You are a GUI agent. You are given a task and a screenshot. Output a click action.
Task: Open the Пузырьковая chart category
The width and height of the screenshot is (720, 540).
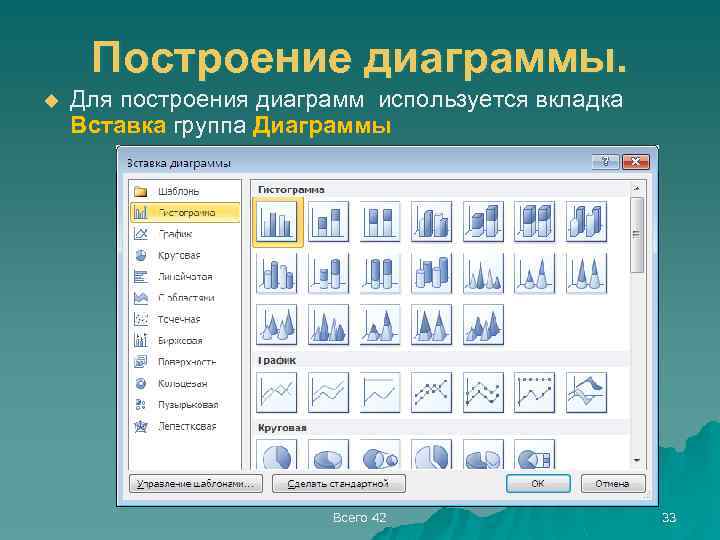185,405
